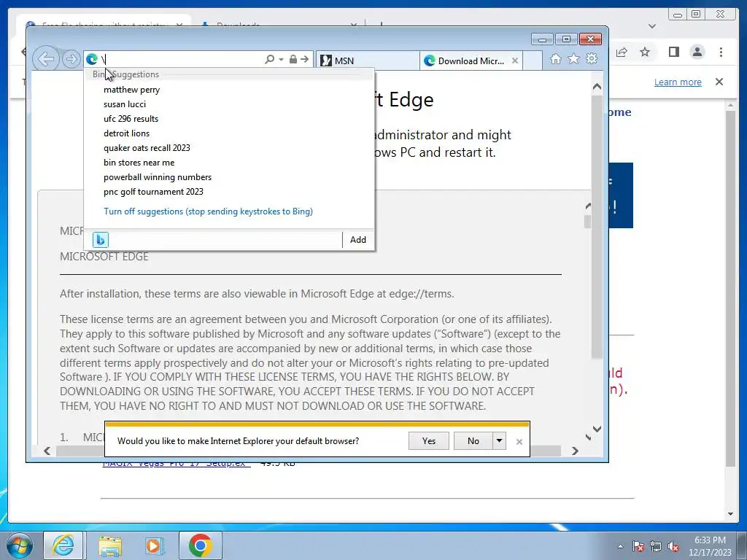
Task: Click the Bing search provider icon
Action: coord(101,239)
